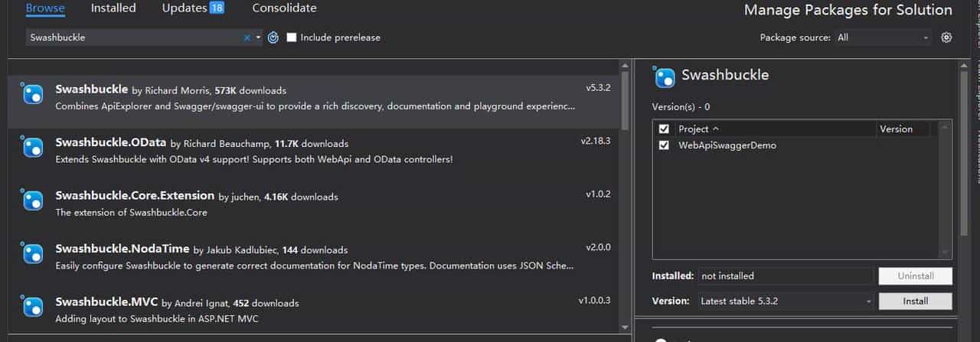Image resolution: width=980 pixels, height=342 pixels.
Task: Expand the search history dropdown arrow
Action: [258, 37]
